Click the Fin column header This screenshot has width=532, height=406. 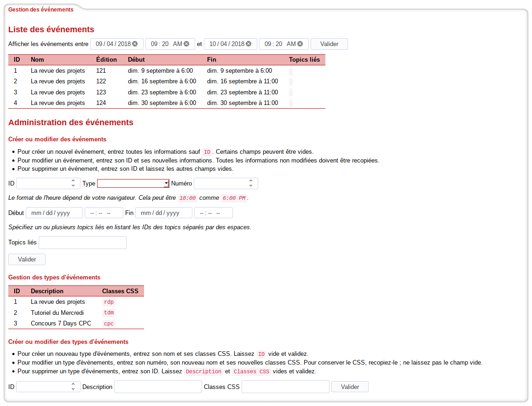tap(211, 60)
